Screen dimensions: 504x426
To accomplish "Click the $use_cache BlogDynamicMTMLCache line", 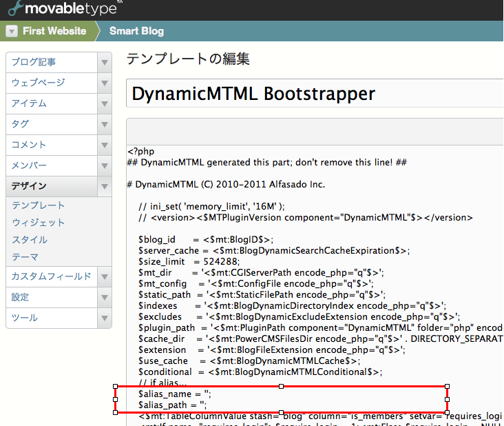I will (x=249, y=361).
